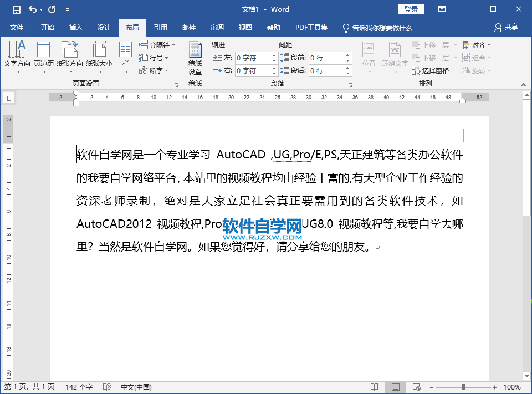
Task: Click the right indent marker on ruler
Action: pos(462,100)
